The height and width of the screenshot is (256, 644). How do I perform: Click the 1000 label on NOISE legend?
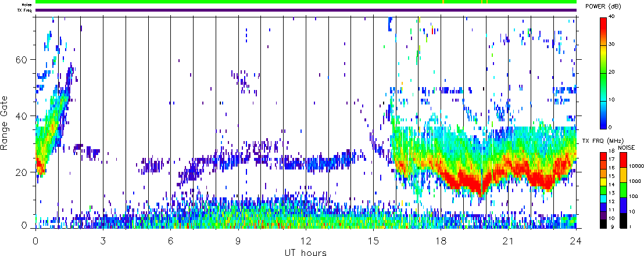(634, 181)
